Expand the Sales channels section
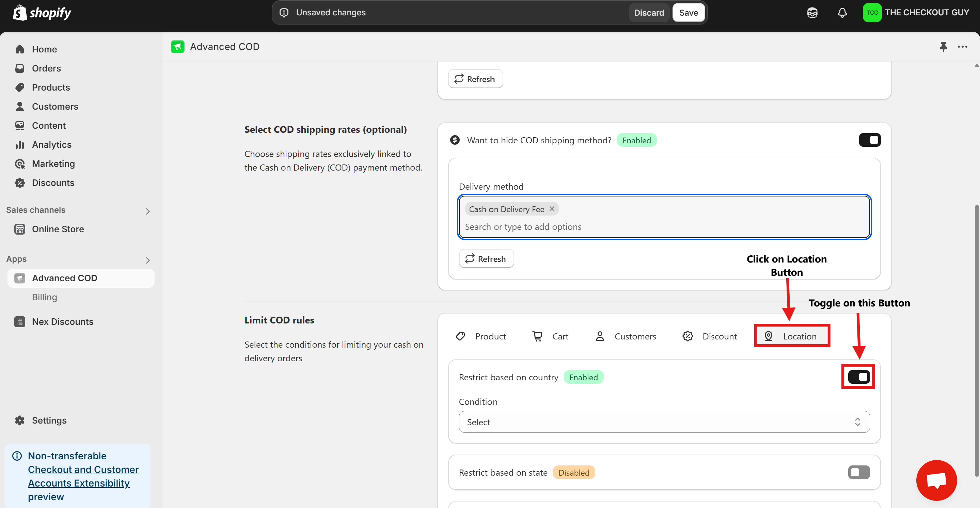 [x=148, y=211]
